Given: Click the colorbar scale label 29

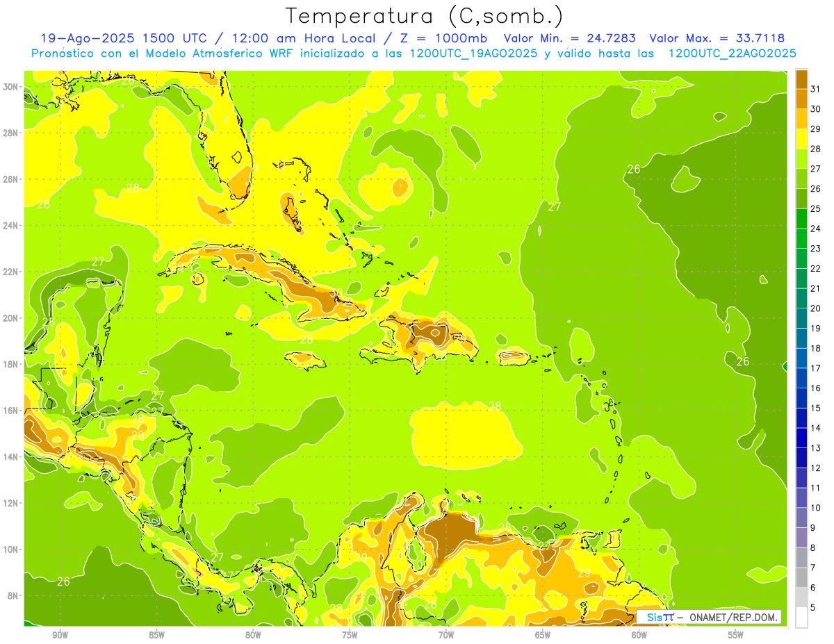Looking at the screenshot, I should coord(816,129).
